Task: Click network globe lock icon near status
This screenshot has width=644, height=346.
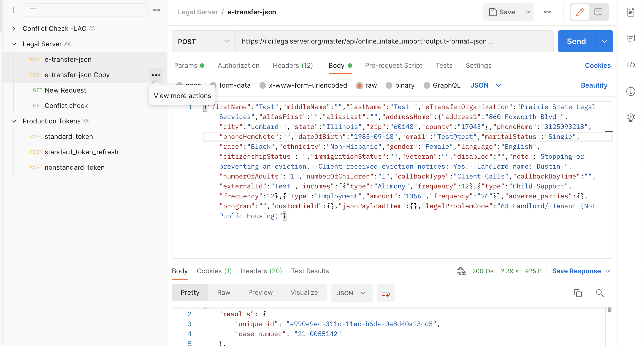Action: click(461, 271)
